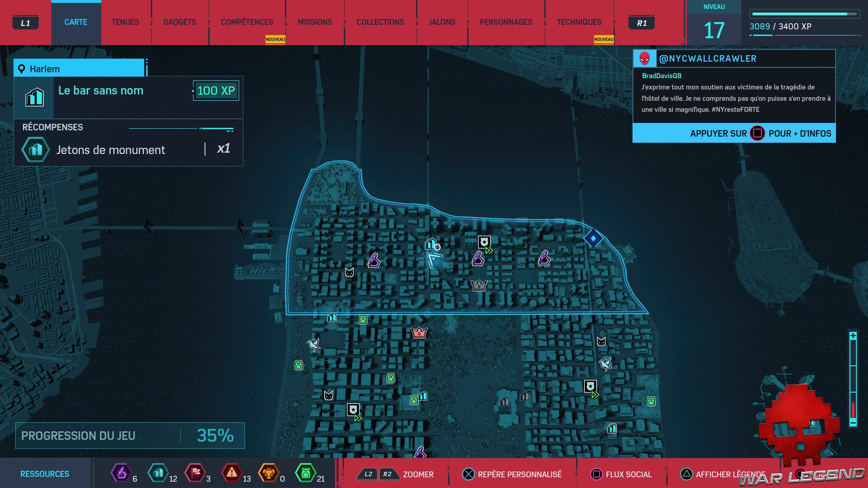Select the selected landmark icon in Harlem
Screen dimensions: 868x488
tap(431, 244)
